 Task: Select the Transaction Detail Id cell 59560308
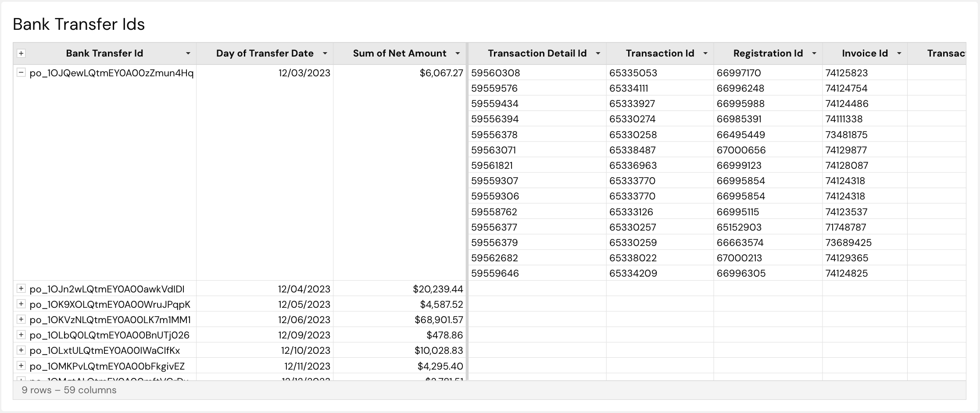point(495,73)
